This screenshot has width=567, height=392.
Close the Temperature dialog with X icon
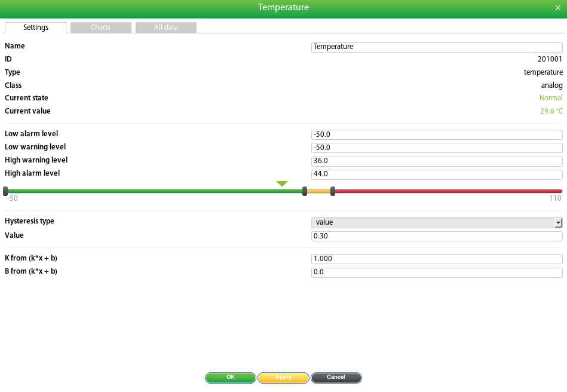point(557,8)
